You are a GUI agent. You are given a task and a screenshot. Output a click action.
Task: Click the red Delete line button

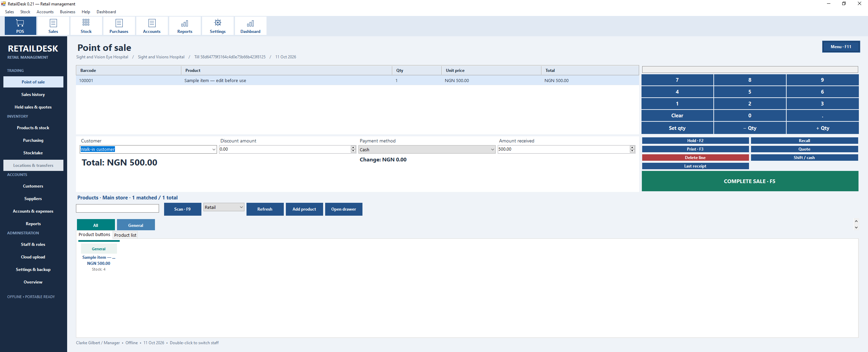695,158
